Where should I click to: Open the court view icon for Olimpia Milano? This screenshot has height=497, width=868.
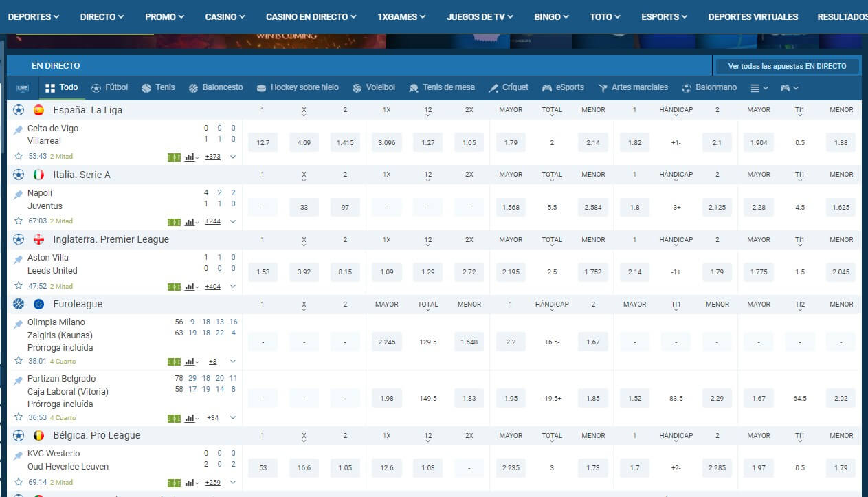pyautogui.click(x=174, y=362)
